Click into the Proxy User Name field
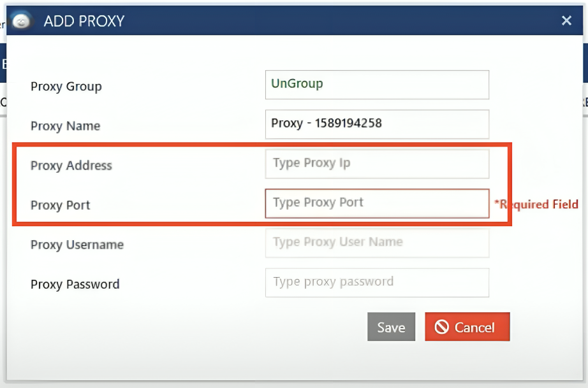The height and width of the screenshot is (388, 588). pyautogui.click(x=377, y=243)
